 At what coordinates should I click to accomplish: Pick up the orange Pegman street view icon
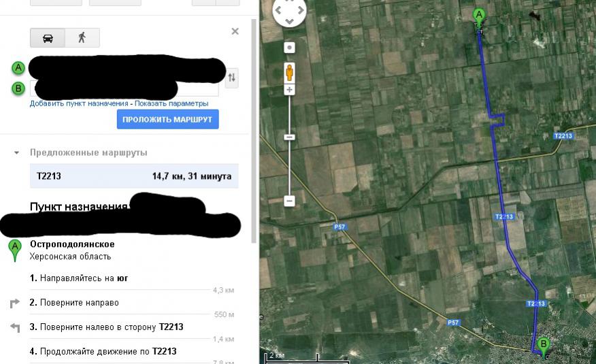289,72
